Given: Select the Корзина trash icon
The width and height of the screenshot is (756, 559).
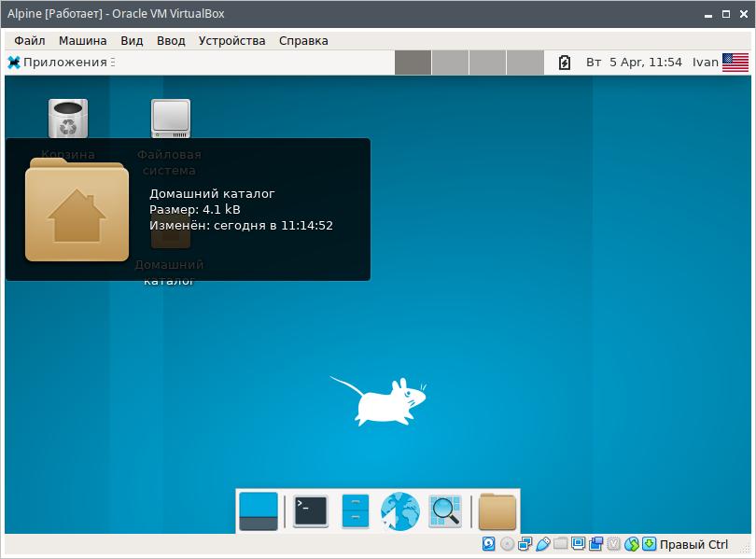Looking at the screenshot, I should pyautogui.click(x=68, y=119).
